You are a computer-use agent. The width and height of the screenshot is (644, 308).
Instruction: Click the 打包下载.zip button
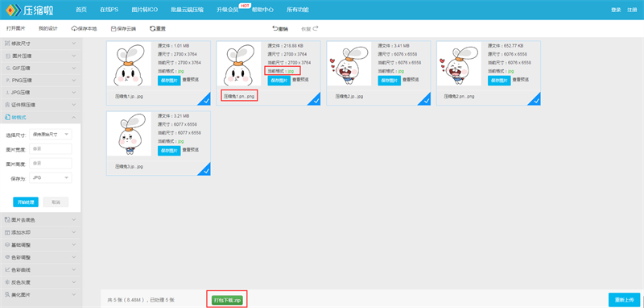(x=227, y=300)
